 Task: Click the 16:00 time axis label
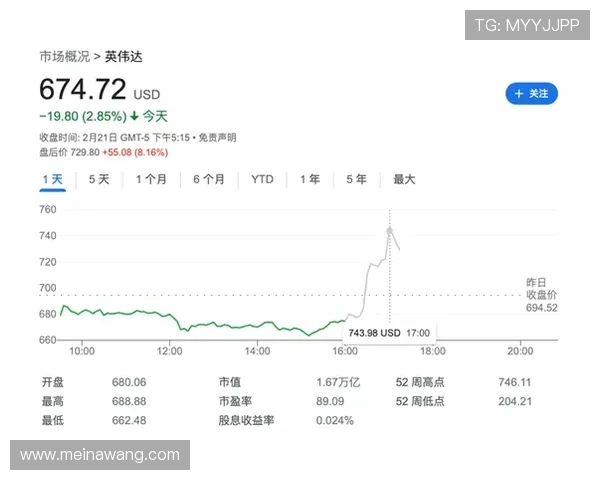point(345,351)
